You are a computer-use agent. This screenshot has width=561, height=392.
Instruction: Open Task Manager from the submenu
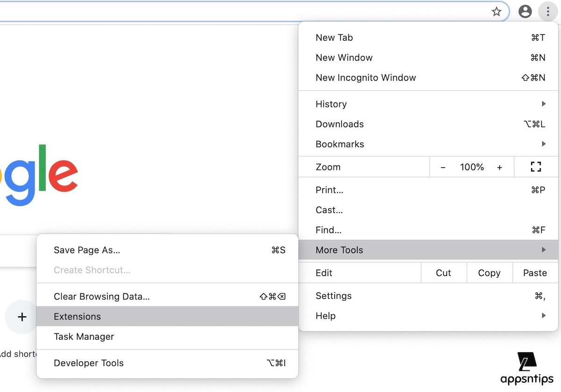84,336
